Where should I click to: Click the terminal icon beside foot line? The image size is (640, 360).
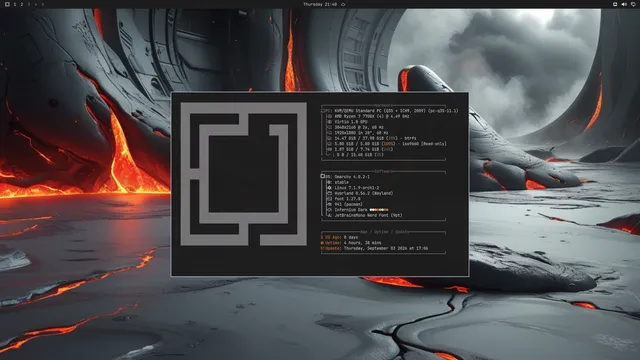pos(330,199)
